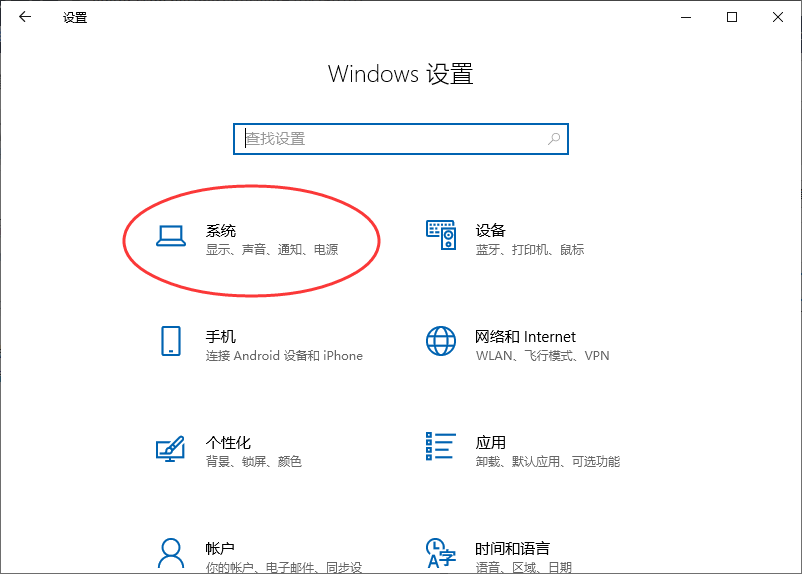Open the 帐户 person icon
Viewport: 802px width, 574px height.
pyautogui.click(x=171, y=553)
